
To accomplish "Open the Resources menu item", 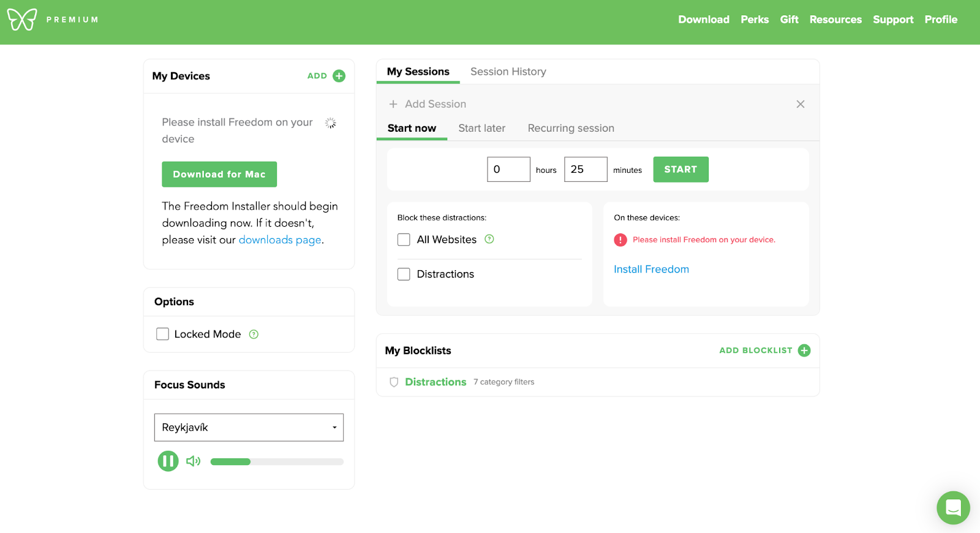I will tap(835, 20).
